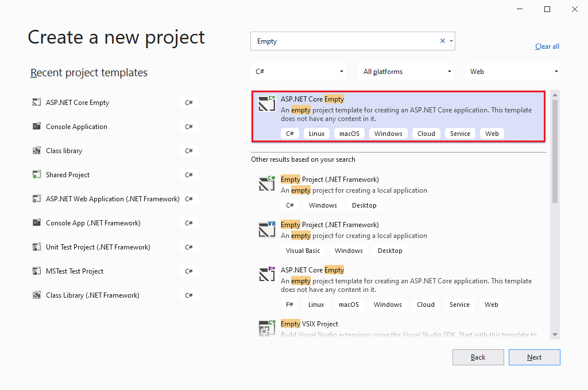The image size is (588, 390).
Task: Click the Shared Project template icon
Action: (37, 174)
